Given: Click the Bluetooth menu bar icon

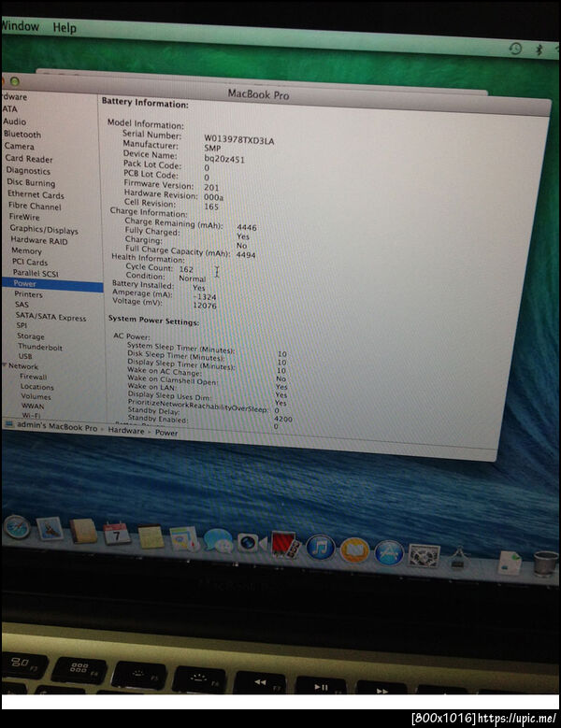Looking at the screenshot, I should [539, 50].
